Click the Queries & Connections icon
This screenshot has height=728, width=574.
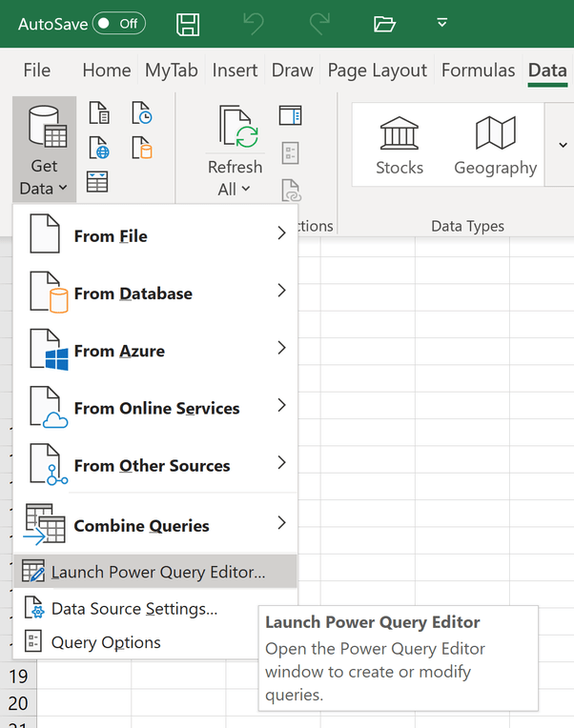click(x=291, y=115)
